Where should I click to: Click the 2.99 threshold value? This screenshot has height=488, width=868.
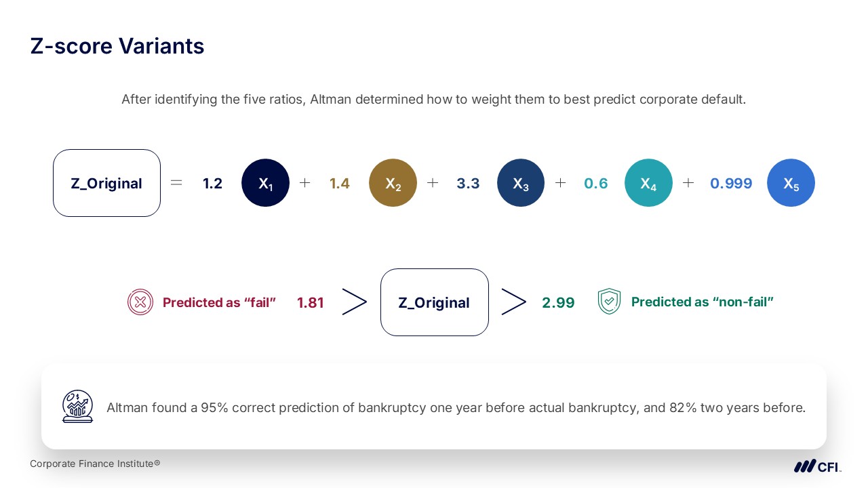[x=558, y=303]
